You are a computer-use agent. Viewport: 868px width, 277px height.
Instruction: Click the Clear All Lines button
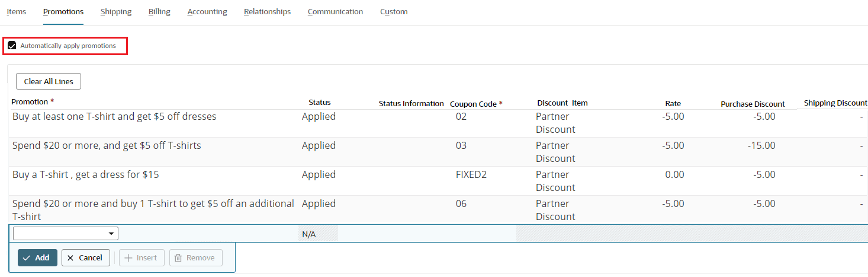tap(49, 81)
